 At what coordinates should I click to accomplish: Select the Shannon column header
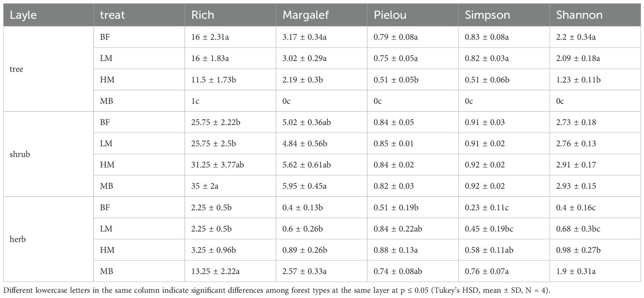580,15
